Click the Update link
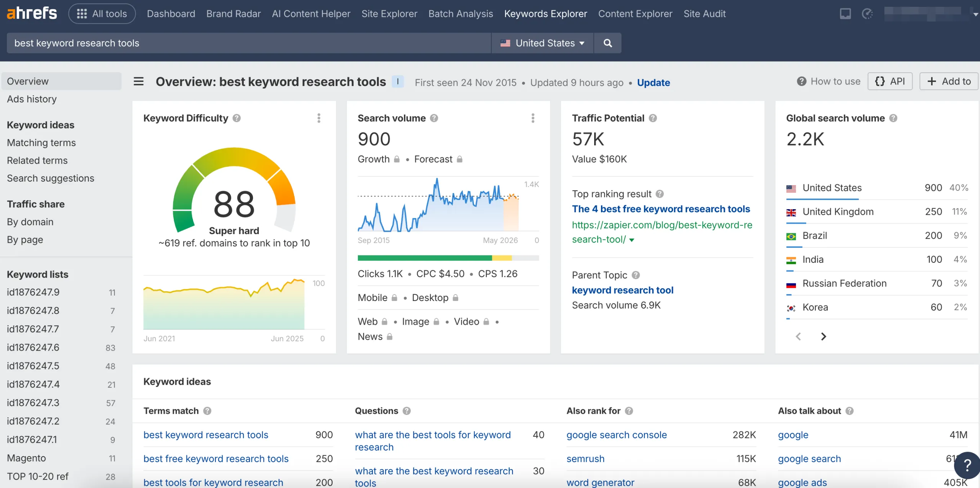This screenshot has height=488, width=980. coord(653,83)
